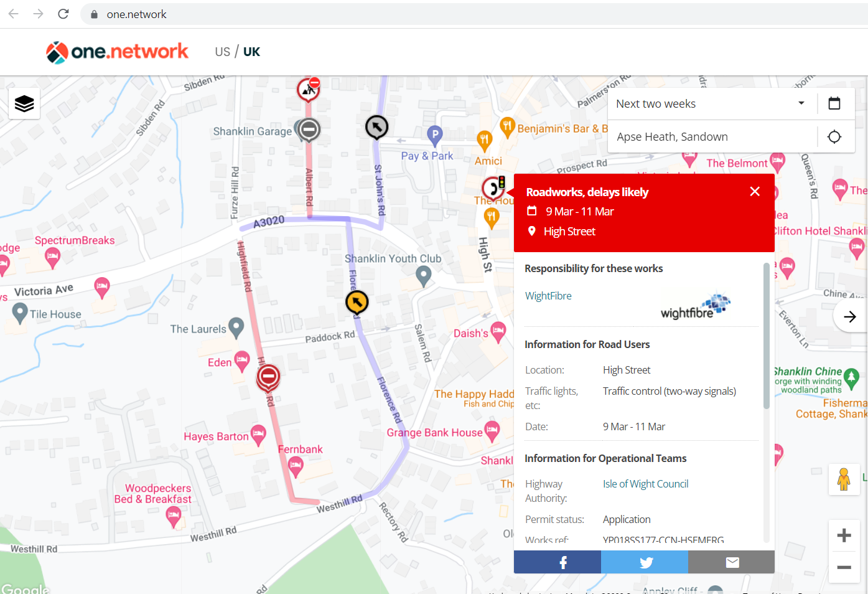Click 'Traffic control (two-way signals)' text
The height and width of the screenshot is (594, 868).
670,391
